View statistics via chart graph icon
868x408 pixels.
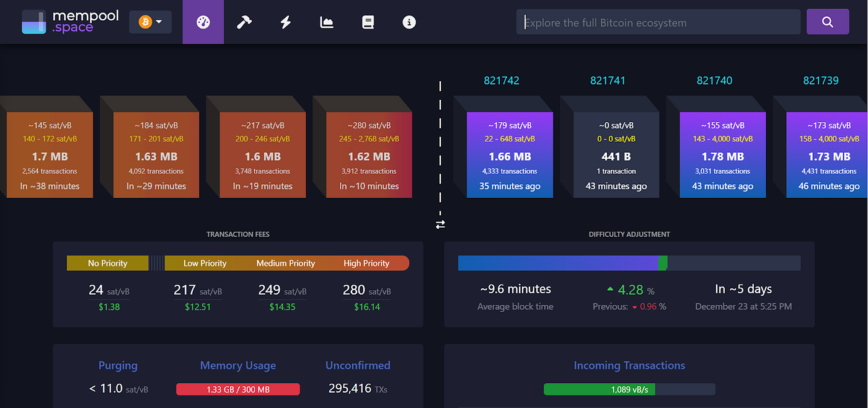click(x=326, y=22)
